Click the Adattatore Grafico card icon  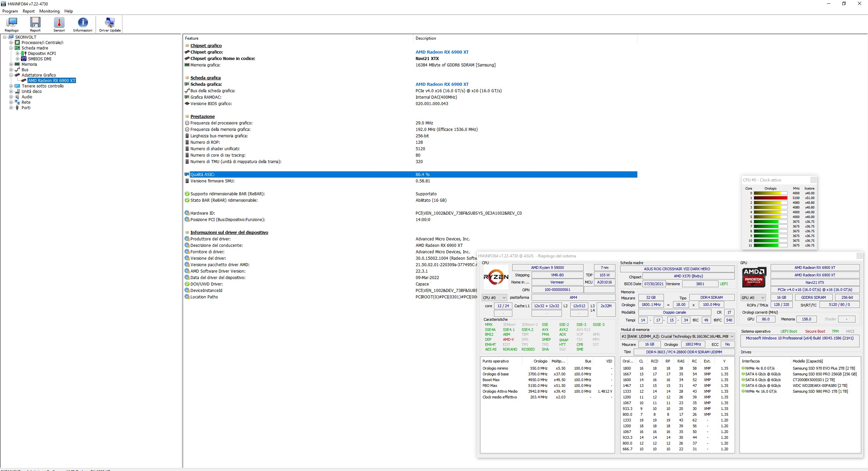[x=17, y=75]
